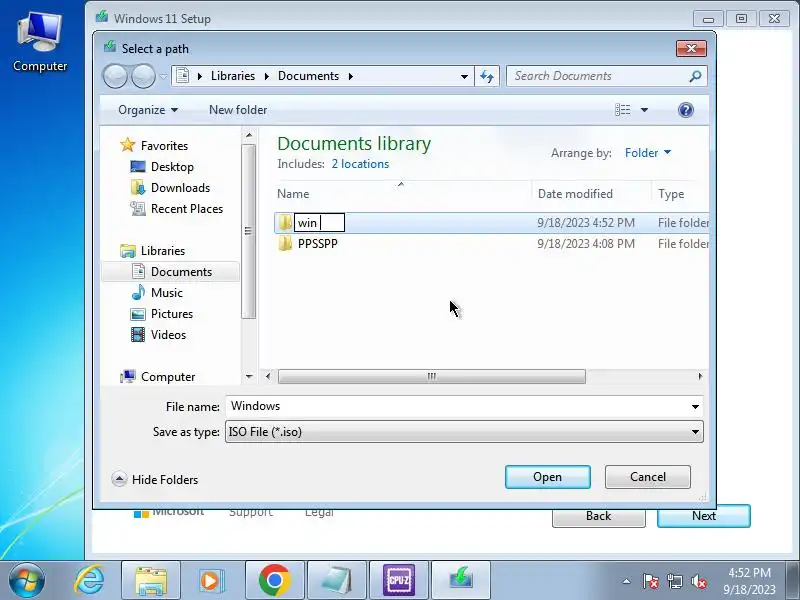Change your view icon in toolbar
This screenshot has height=600, width=800.
[622, 110]
